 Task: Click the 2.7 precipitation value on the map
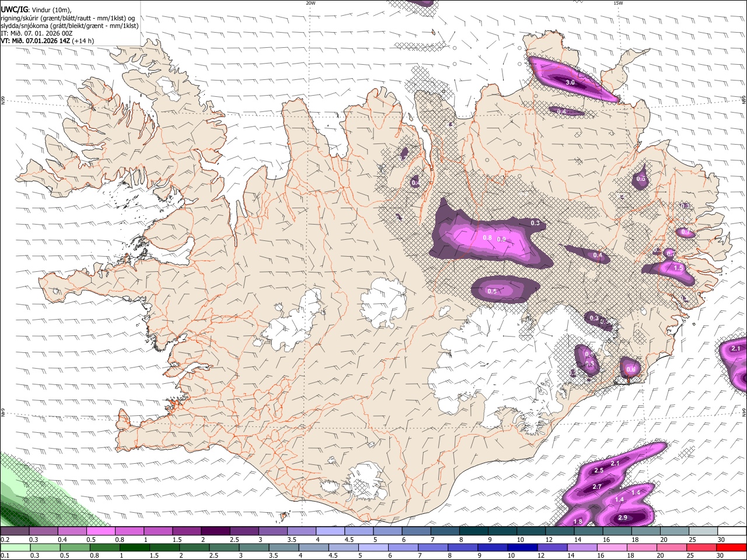pyautogui.click(x=596, y=487)
